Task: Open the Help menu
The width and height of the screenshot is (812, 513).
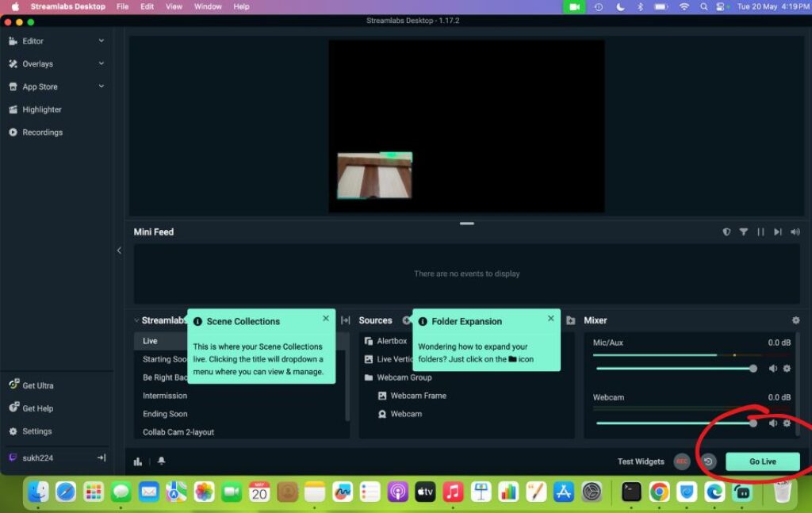Action: click(241, 6)
